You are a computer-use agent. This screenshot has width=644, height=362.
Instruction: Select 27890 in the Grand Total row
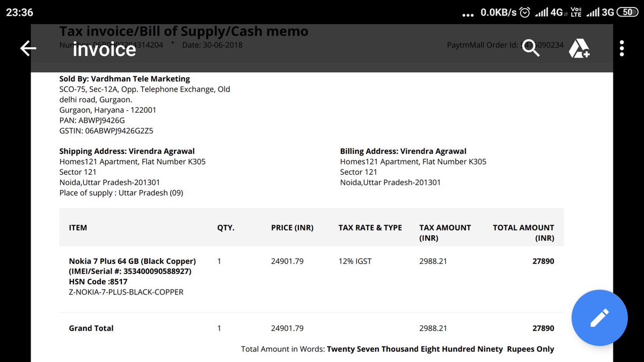pyautogui.click(x=543, y=328)
